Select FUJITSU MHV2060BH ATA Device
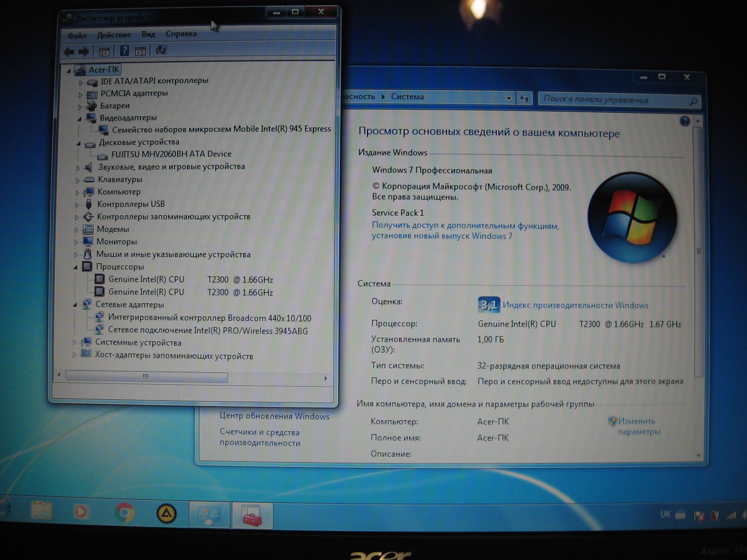The width and height of the screenshot is (747, 560). 171,154
